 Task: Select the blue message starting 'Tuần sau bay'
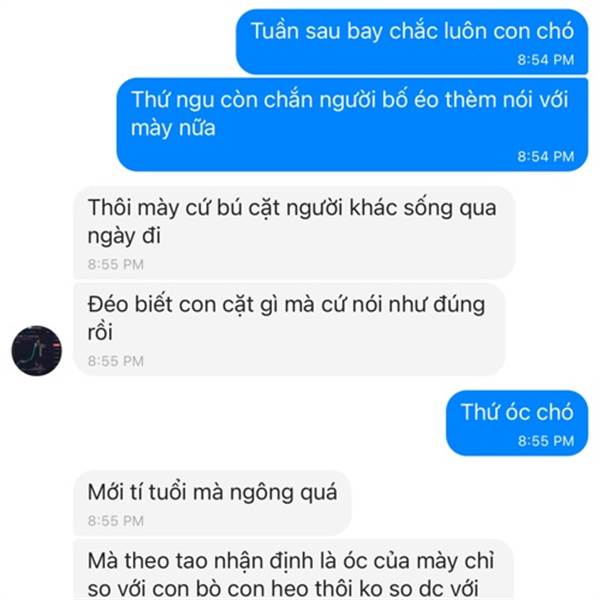412,42
